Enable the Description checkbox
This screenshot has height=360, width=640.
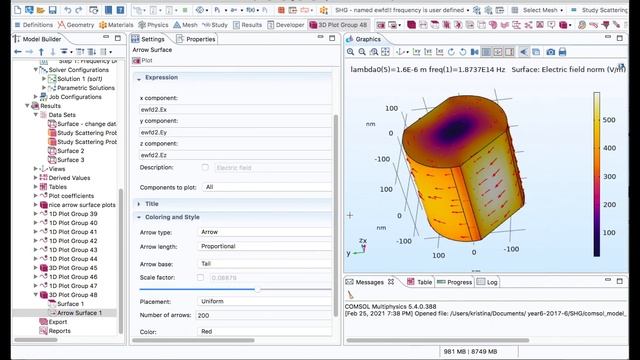(x=205, y=167)
